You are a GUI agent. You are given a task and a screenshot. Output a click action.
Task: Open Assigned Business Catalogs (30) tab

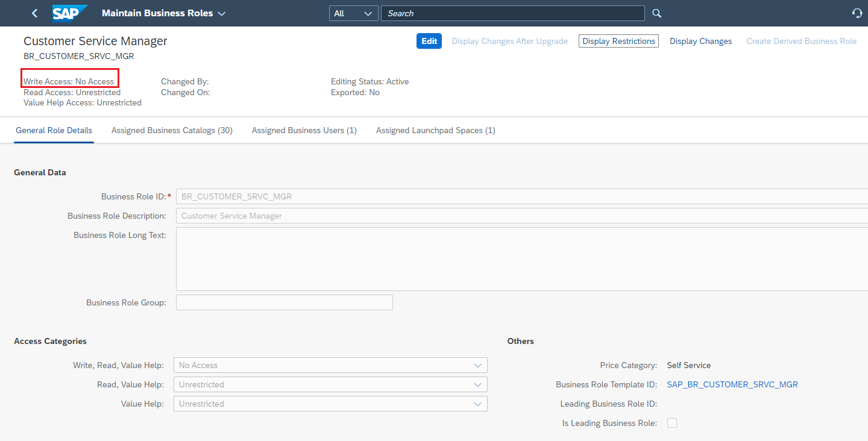pos(172,130)
